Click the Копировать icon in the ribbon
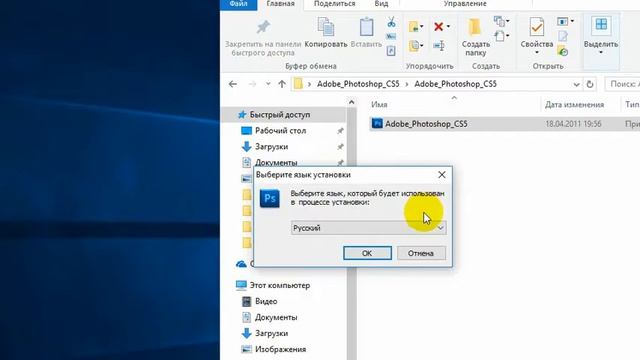 pyautogui.click(x=326, y=27)
